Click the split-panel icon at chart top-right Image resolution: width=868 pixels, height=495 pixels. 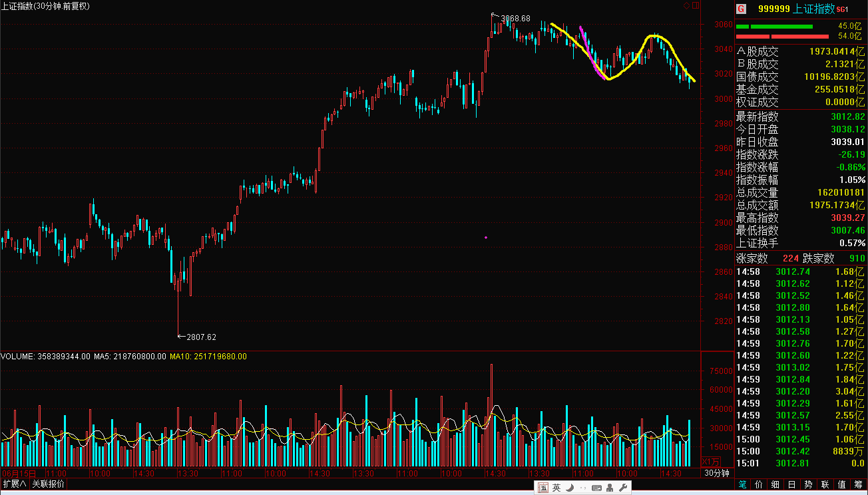pyautogui.click(x=696, y=5)
